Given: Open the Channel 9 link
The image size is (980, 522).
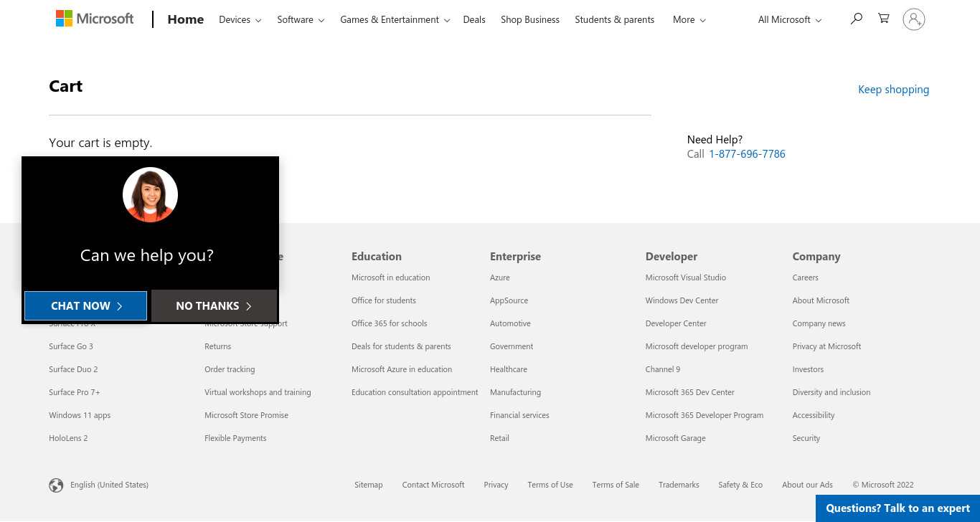Looking at the screenshot, I should click(x=663, y=369).
